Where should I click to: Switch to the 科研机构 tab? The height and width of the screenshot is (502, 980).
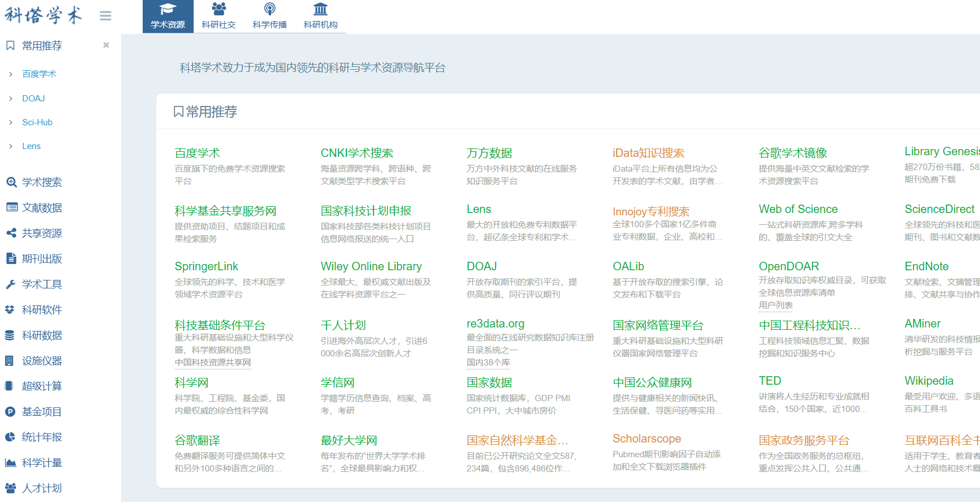coord(320,16)
